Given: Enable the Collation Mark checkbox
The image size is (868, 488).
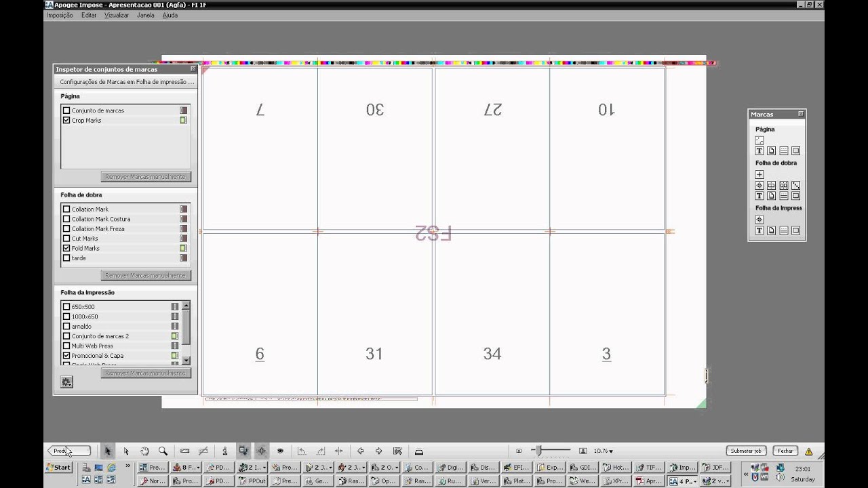Looking at the screenshot, I should tap(66, 209).
